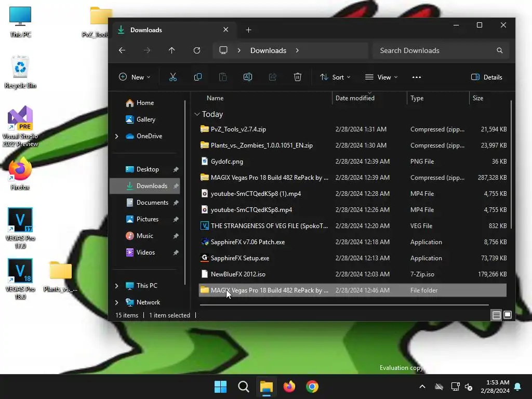Unpin Videos from Quick access
Screen dimensions: 532x399
pyautogui.click(x=176, y=252)
